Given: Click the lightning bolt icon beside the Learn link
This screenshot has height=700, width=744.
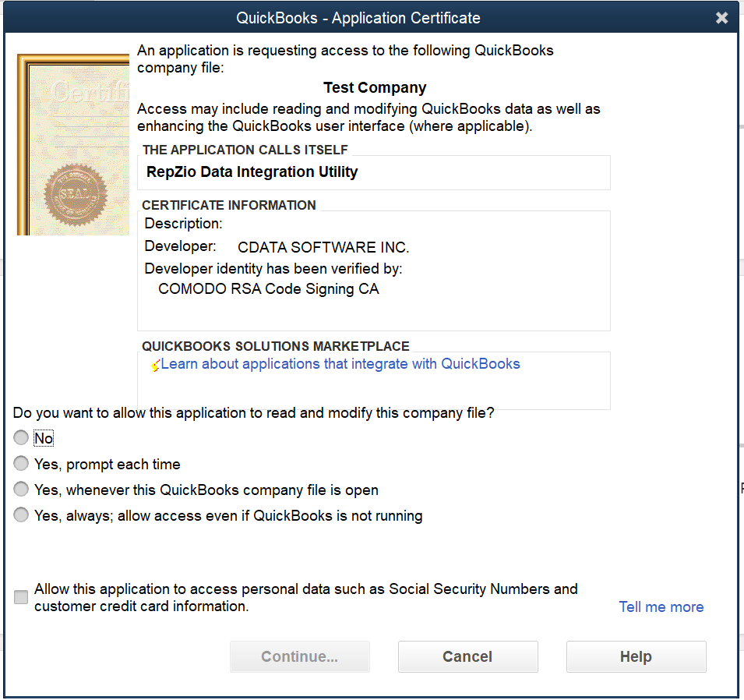Looking at the screenshot, I should 155,365.
